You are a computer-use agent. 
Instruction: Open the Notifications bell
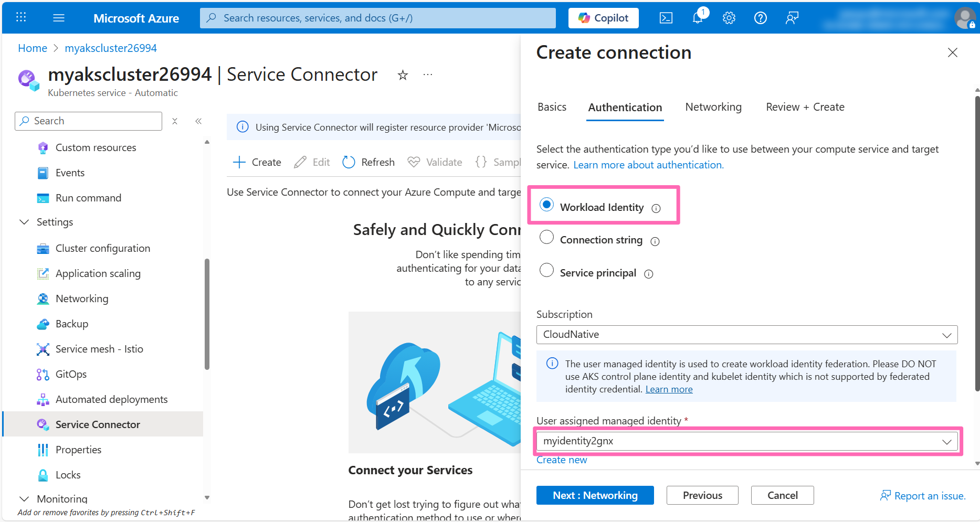tap(698, 17)
